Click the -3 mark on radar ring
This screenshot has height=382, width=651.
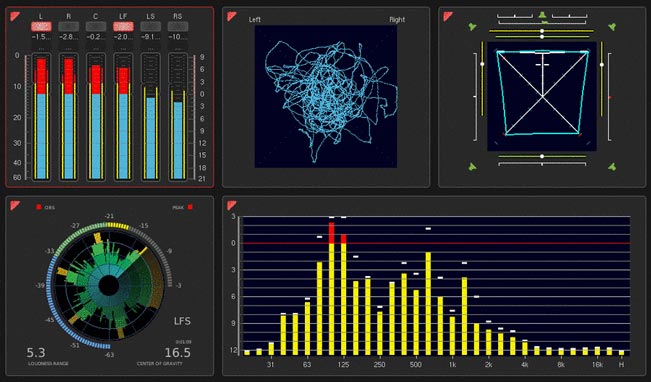(x=179, y=285)
